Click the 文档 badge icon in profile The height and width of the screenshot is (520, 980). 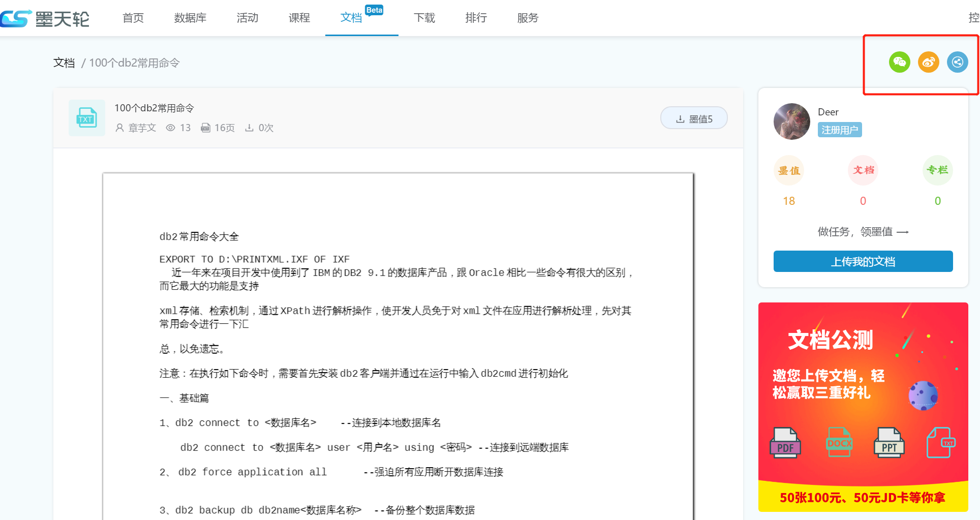pos(863,170)
